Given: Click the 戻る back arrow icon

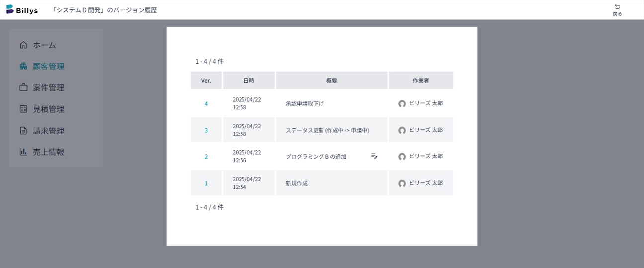Looking at the screenshot, I should 617,6.
